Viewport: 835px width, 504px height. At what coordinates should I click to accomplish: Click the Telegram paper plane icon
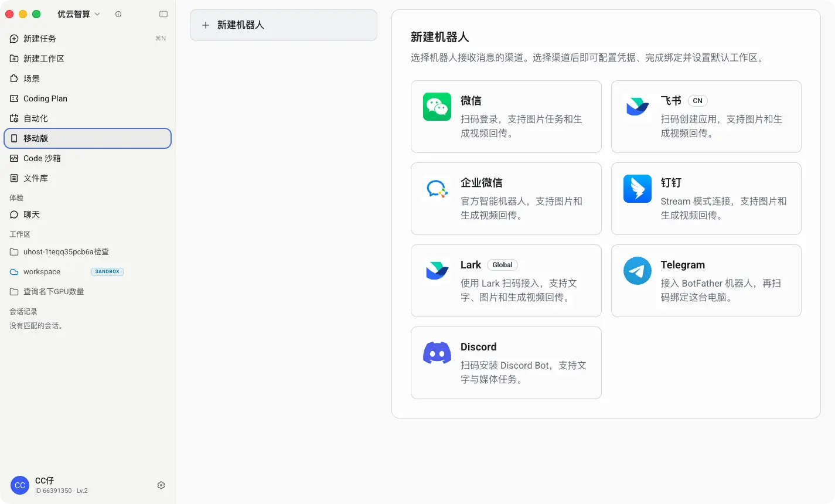[638, 271]
